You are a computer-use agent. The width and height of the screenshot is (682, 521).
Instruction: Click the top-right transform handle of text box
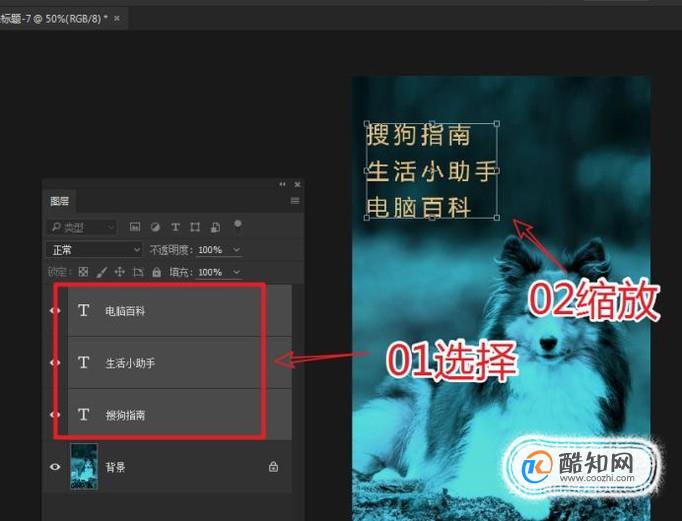[497, 124]
